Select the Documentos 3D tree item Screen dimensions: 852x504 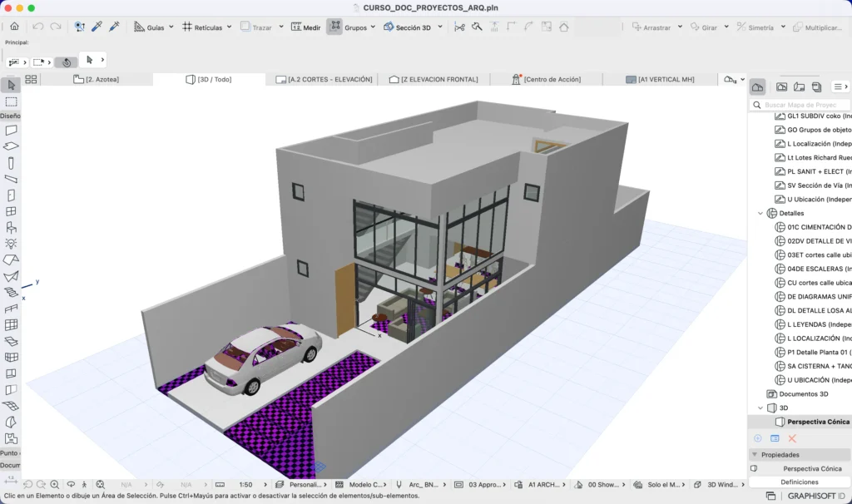[803, 393]
